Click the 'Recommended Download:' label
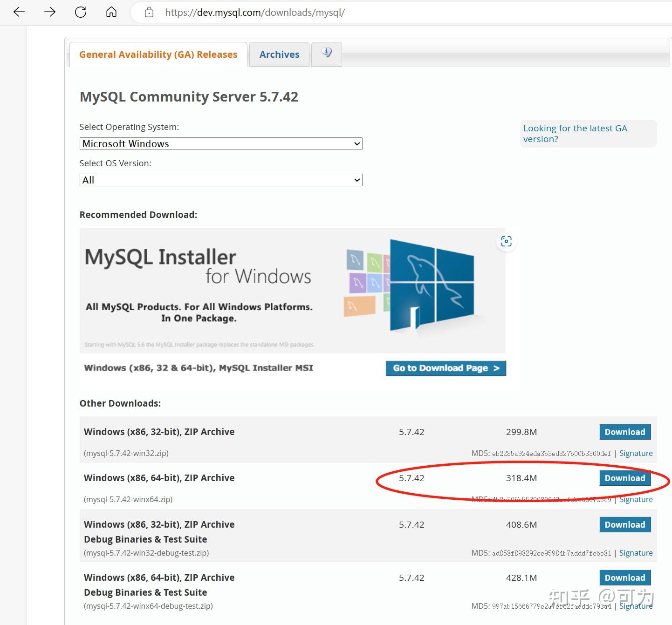Screen dimensions: 672x625 coord(138,215)
